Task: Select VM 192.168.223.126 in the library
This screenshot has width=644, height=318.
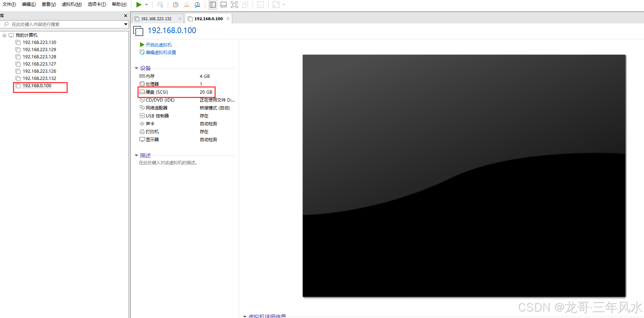Action: coord(39,71)
